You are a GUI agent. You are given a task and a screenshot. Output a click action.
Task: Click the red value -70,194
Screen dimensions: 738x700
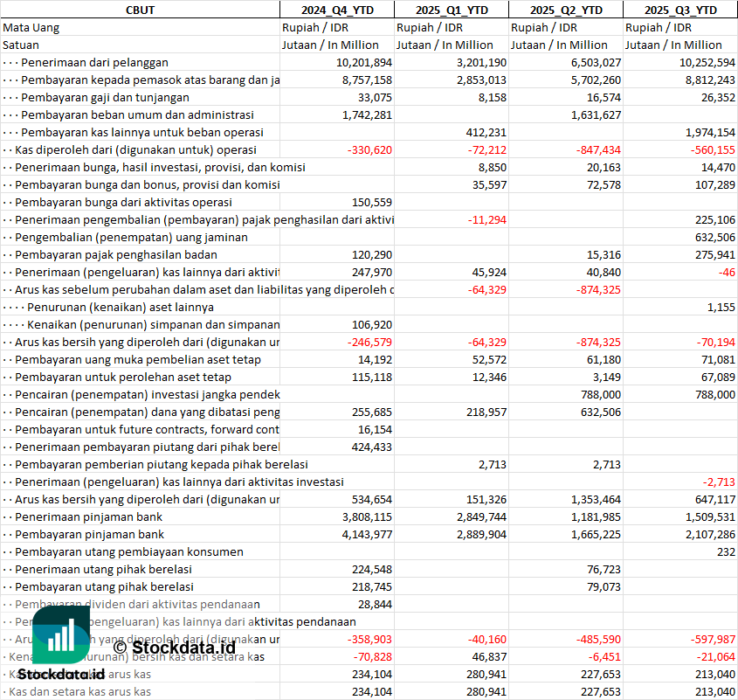point(716,342)
